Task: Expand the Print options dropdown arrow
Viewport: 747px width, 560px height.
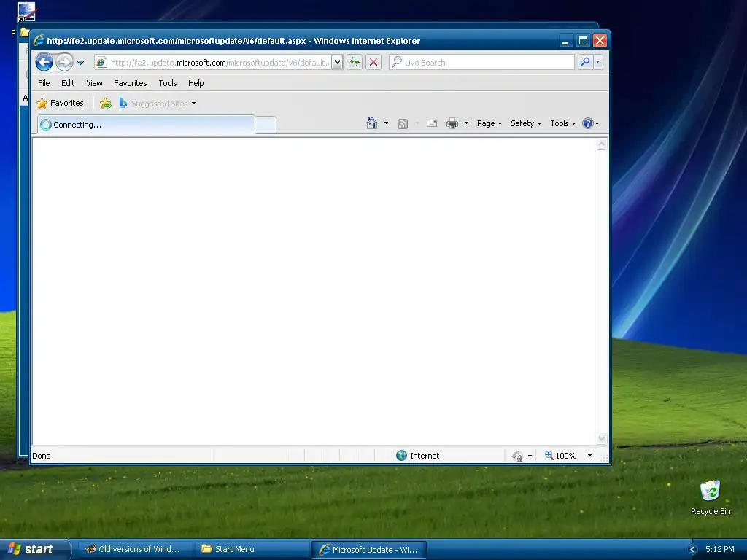Action: pyautogui.click(x=466, y=123)
